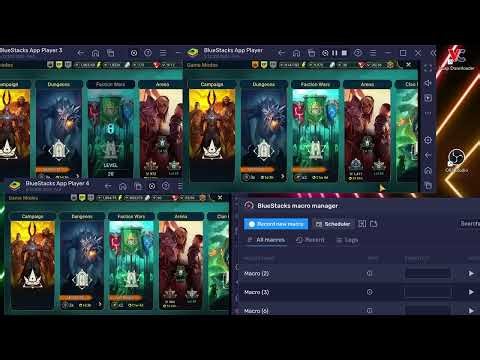Screen dimensions: 480x360
Task: Click merge macros icon beside Scheduler
Action: coord(362,224)
